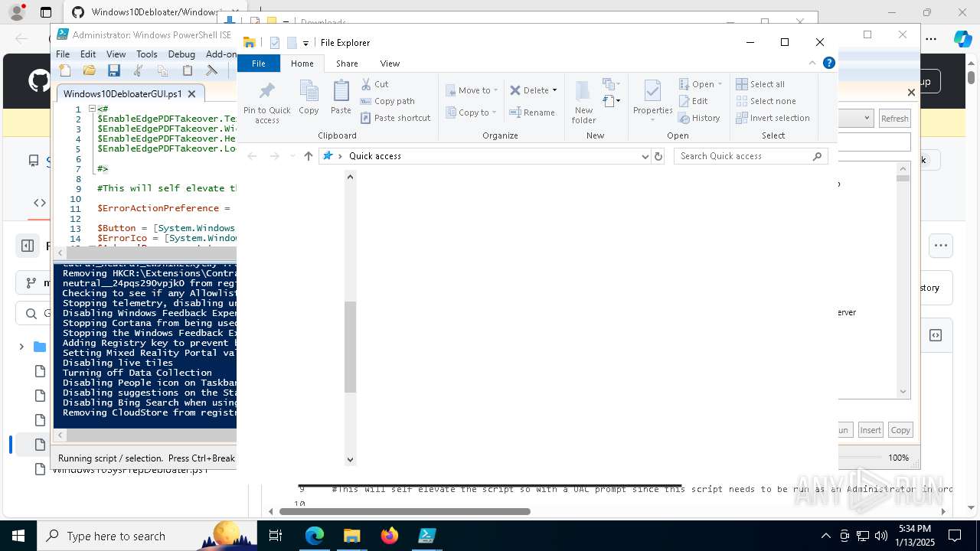The height and width of the screenshot is (551, 980).
Task: Click Paste shortcut in the ribbon
Action: coord(395,118)
